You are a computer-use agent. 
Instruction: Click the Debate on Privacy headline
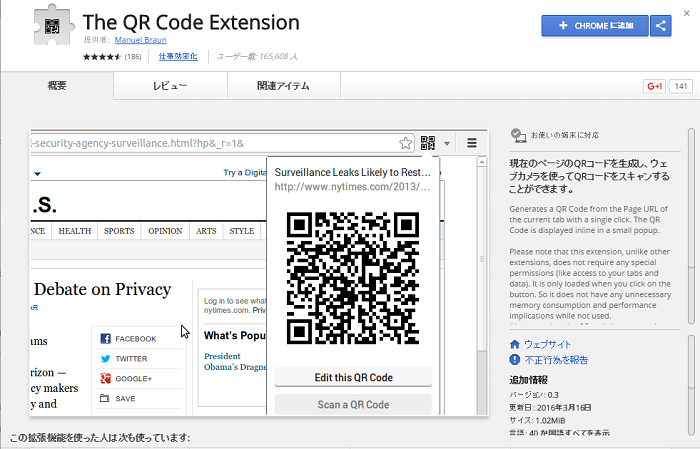pos(103,289)
